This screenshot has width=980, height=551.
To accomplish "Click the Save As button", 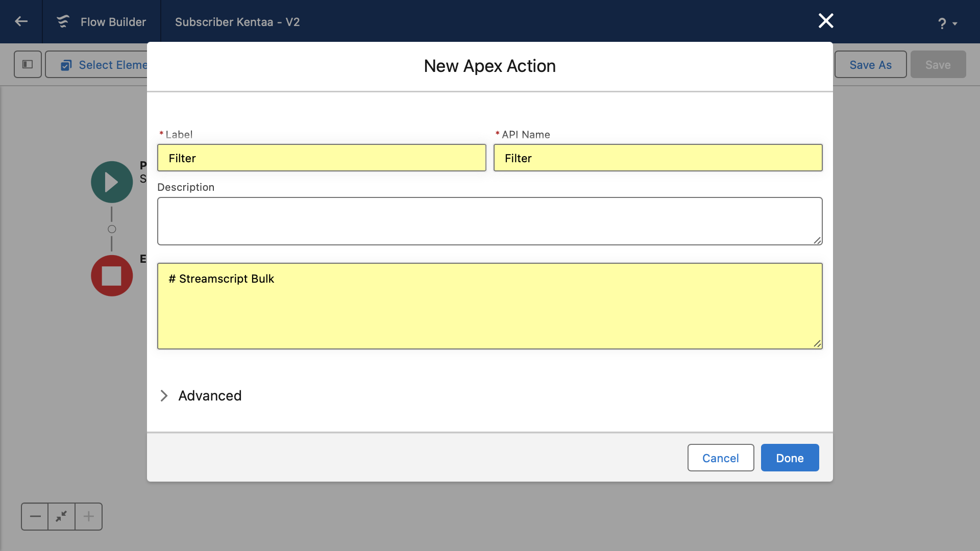I will tap(870, 64).
